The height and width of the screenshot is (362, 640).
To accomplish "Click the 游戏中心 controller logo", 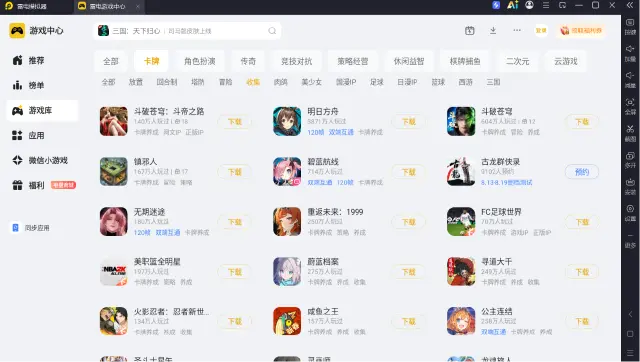I will click(x=17, y=31).
